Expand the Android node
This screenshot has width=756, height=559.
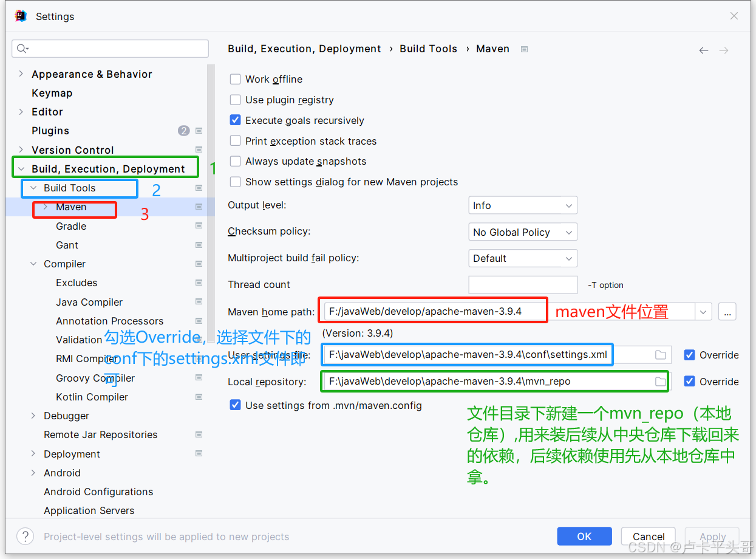point(33,473)
